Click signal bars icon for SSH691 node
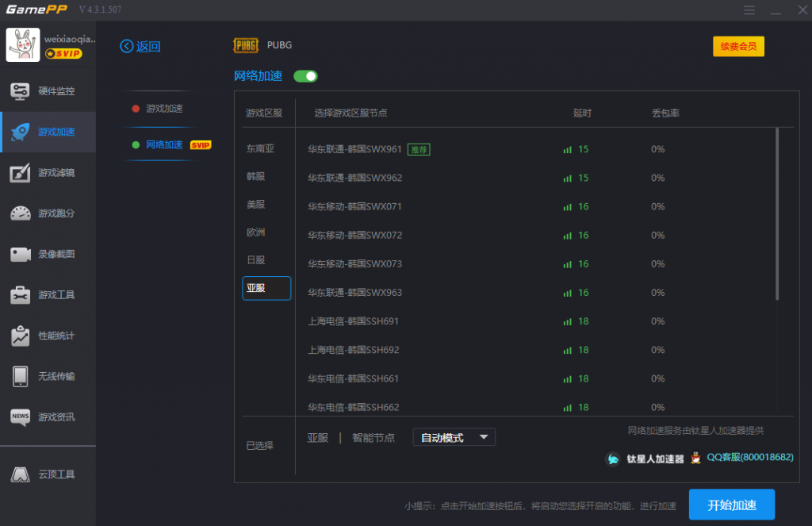Viewport: 812px width, 526px height. 568,321
